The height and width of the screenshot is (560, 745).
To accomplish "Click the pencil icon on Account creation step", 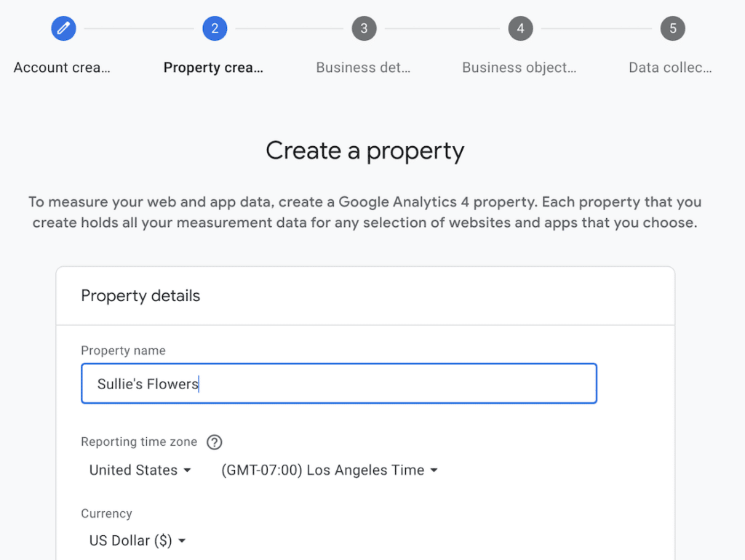I will coord(63,28).
